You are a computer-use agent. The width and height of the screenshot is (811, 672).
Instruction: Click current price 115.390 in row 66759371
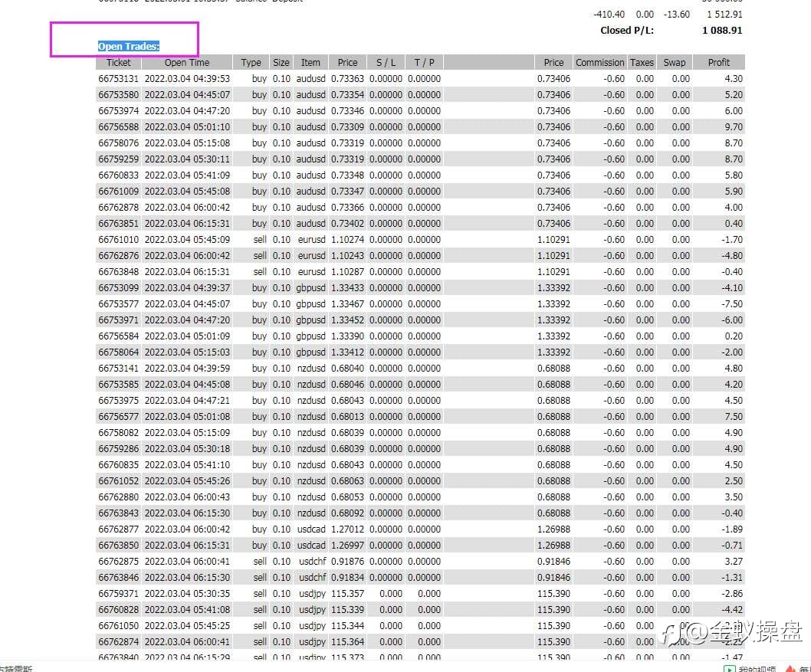click(553, 593)
